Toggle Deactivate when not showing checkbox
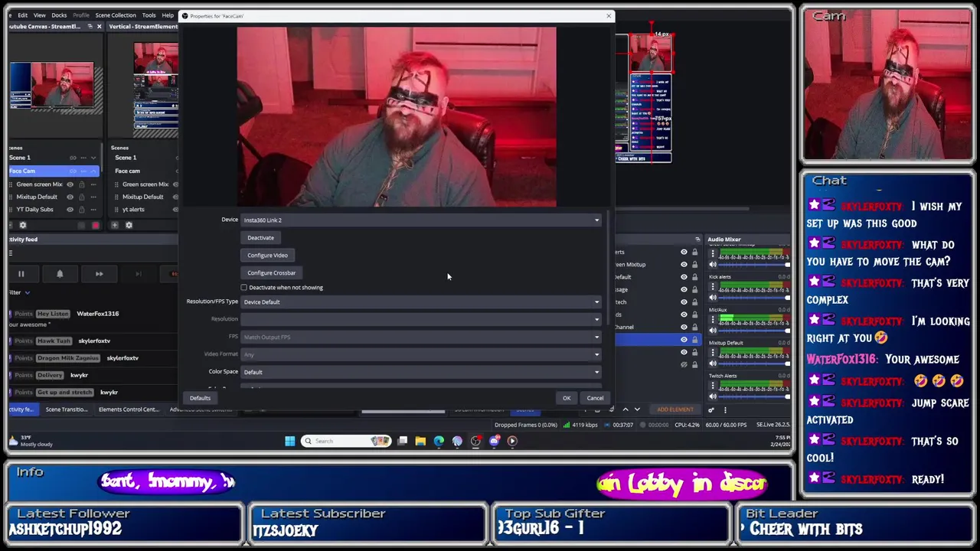Screen dimensions: 980x551 [244, 288]
